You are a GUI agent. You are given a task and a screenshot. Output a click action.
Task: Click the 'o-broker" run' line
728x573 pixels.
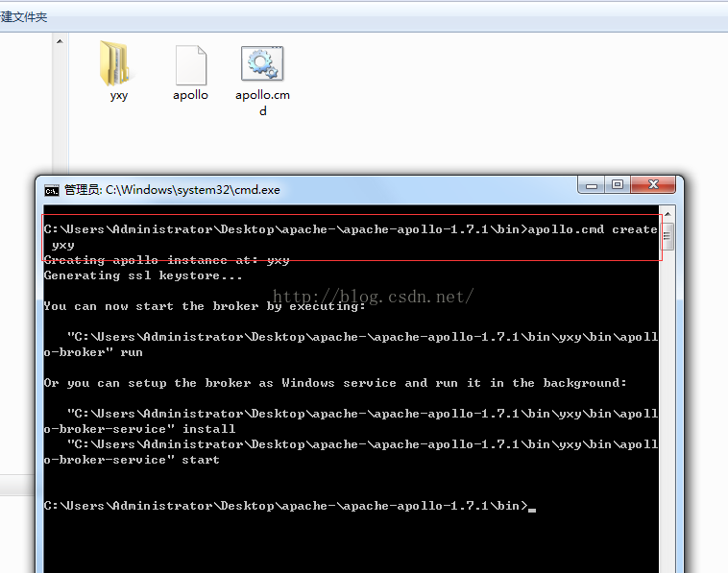pos(93,352)
